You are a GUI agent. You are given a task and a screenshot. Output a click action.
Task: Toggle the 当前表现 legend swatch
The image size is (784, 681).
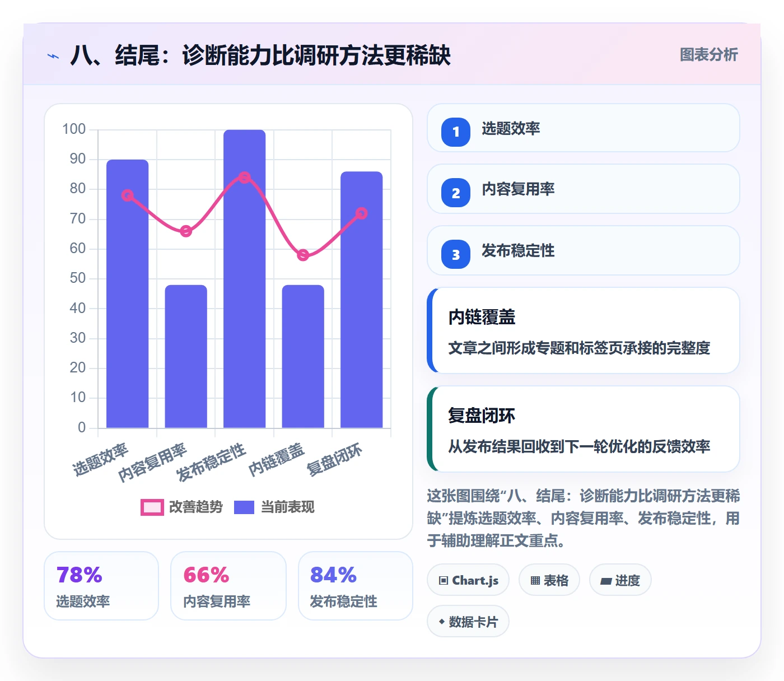(x=244, y=507)
